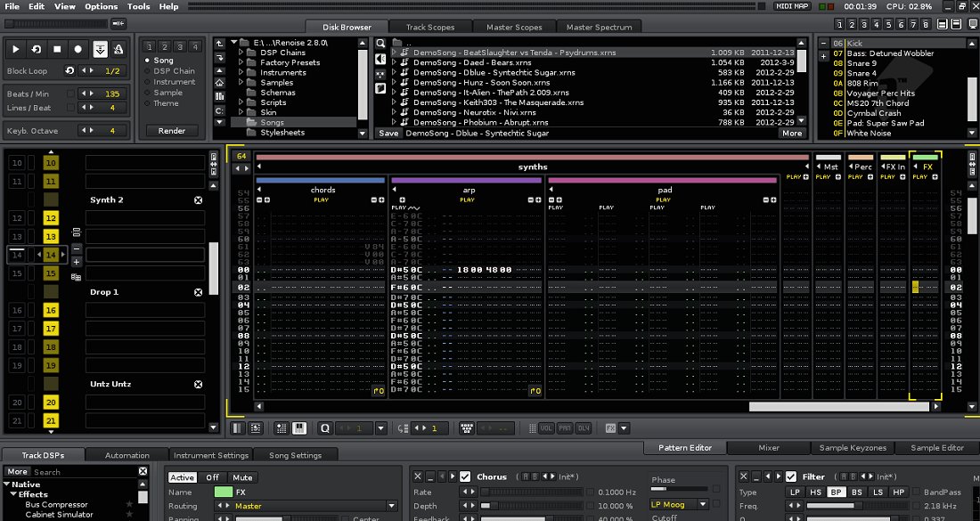The height and width of the screenshot is (521, 980).
Task: Click the Block Loop toggle icon
Action: (x=70, y=70)
